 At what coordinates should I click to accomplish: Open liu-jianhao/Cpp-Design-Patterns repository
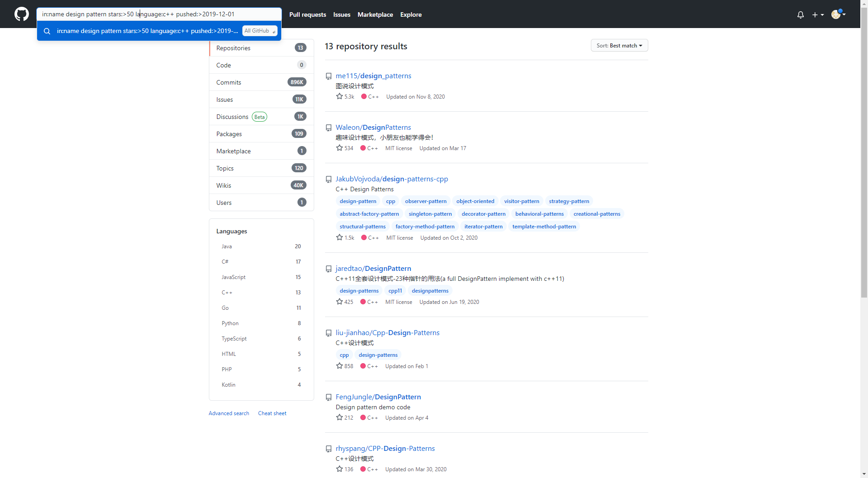point(387,333)
